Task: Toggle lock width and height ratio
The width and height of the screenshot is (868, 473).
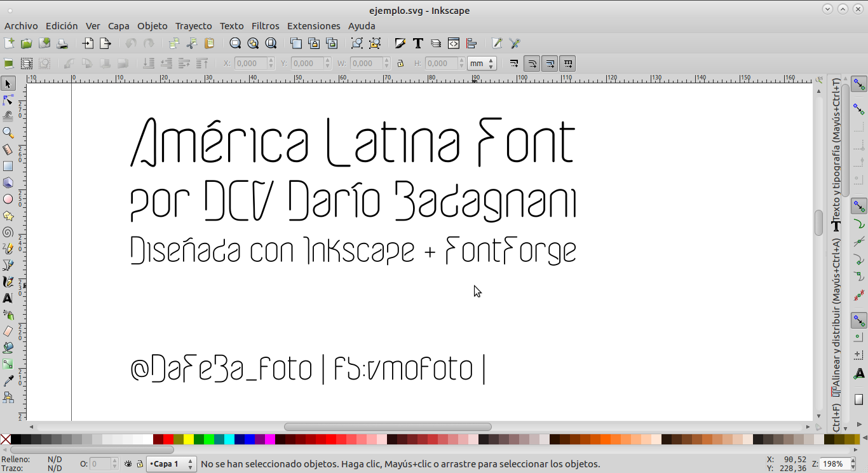Action: tap(400, 63)
